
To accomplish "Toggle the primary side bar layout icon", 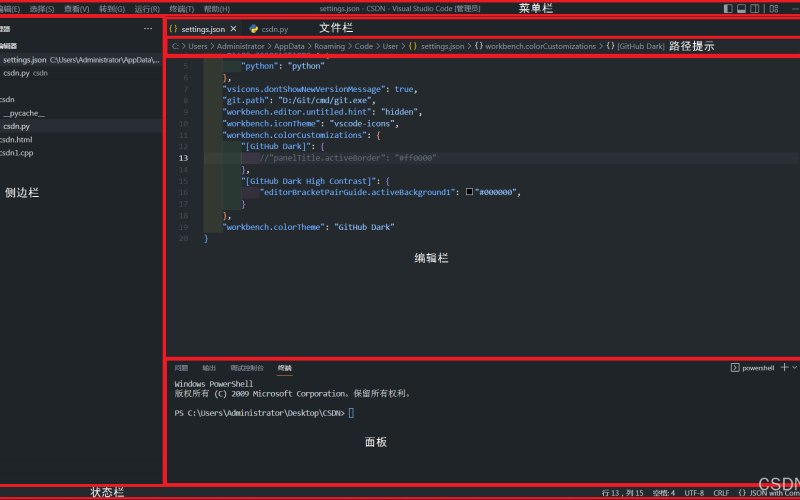I will tap(728, 9).
